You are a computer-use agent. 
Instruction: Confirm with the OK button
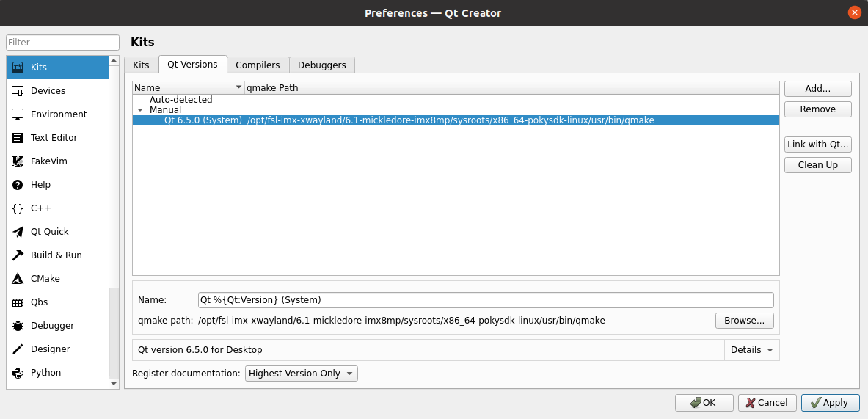pos(704,403)
